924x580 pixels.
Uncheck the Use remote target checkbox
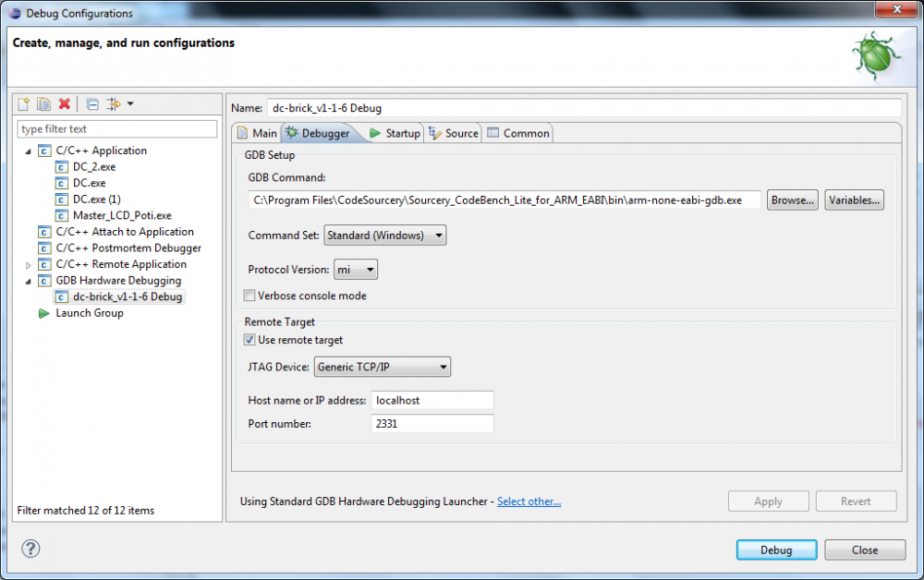click(249, 340)
